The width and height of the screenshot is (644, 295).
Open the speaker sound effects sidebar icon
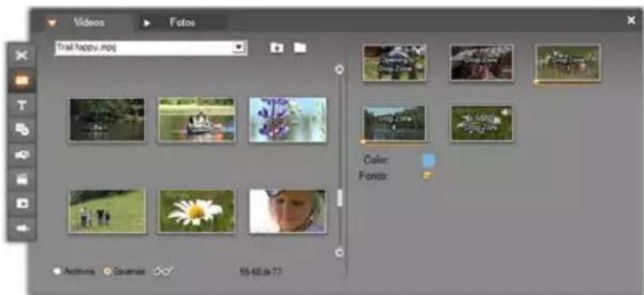21,227
